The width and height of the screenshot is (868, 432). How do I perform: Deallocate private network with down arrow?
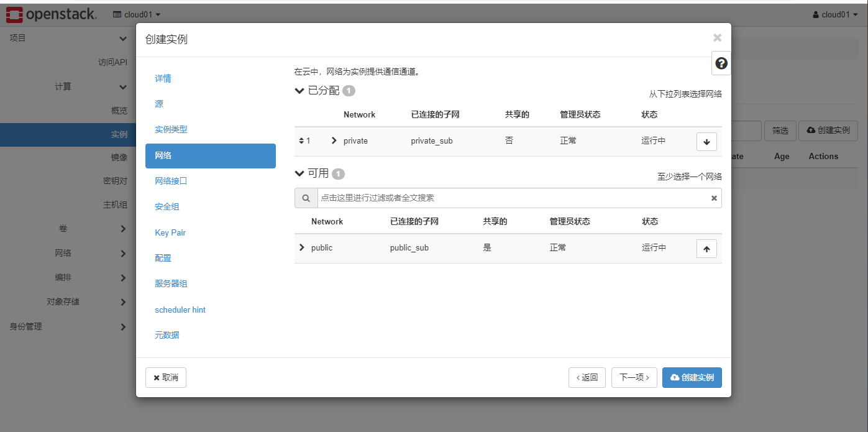[x=706, y=142]
